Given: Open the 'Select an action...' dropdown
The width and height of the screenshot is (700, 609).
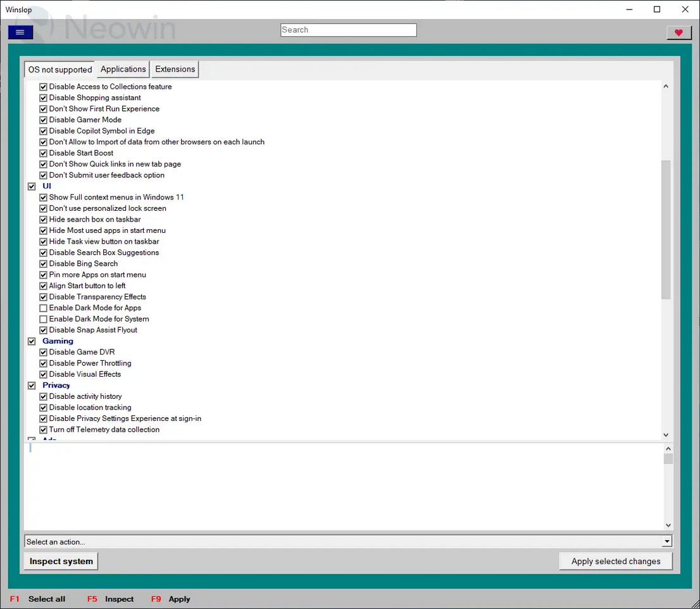Looking at the screenshot, I should (x=666, y=542).
